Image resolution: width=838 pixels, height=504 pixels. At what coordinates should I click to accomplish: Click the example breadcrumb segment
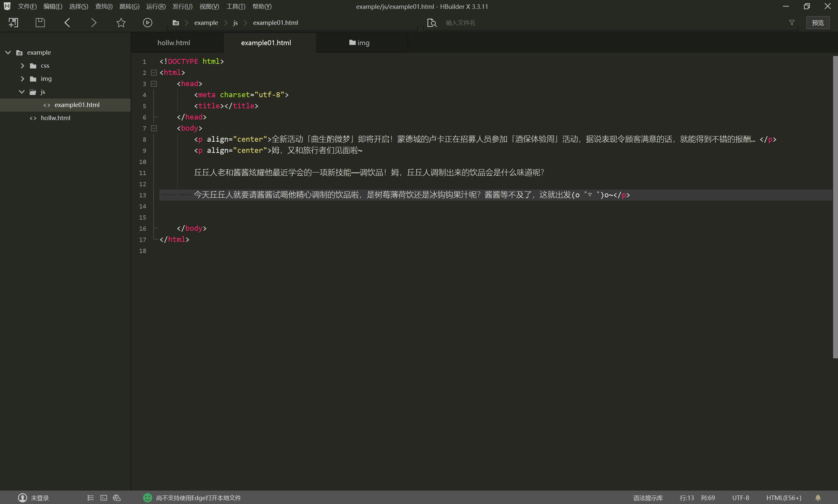click(206, 23)
